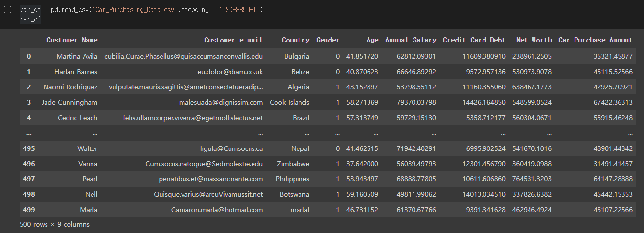The height and width of the screenshot is (233, 644).
Task: Click the Cum.sociis.natoque@Sedmolestie.edu email cell
Action: tap(205, 164)
